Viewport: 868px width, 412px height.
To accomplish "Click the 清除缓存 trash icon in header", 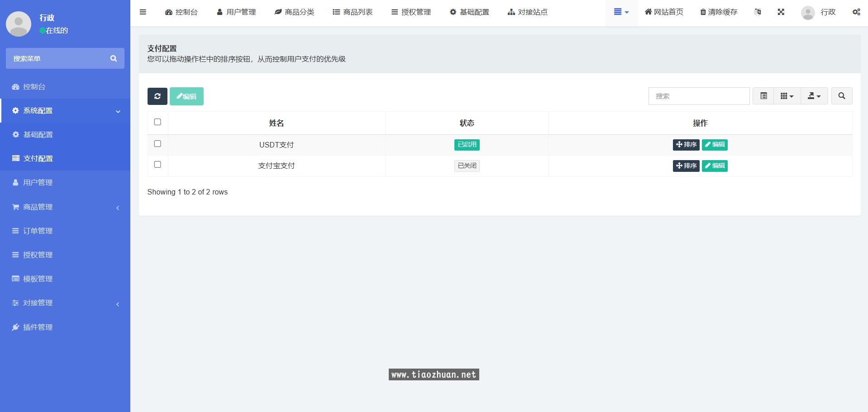I will coord(718,12).
